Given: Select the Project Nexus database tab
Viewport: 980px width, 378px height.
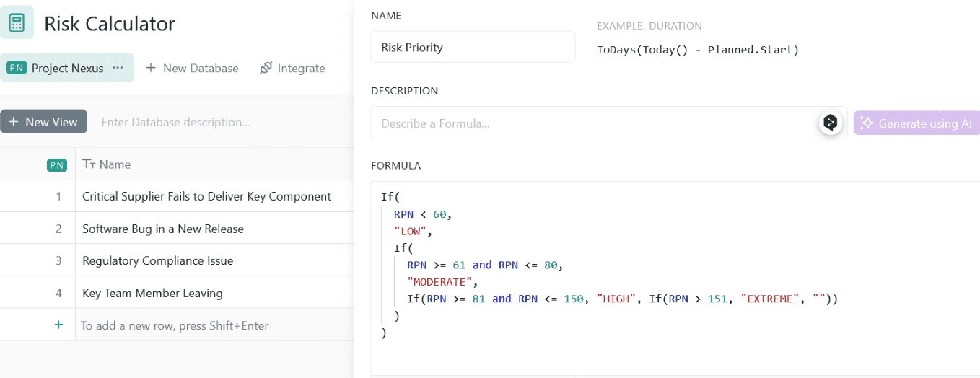Looking at the screenshot, I should click(x=67, y=69).
